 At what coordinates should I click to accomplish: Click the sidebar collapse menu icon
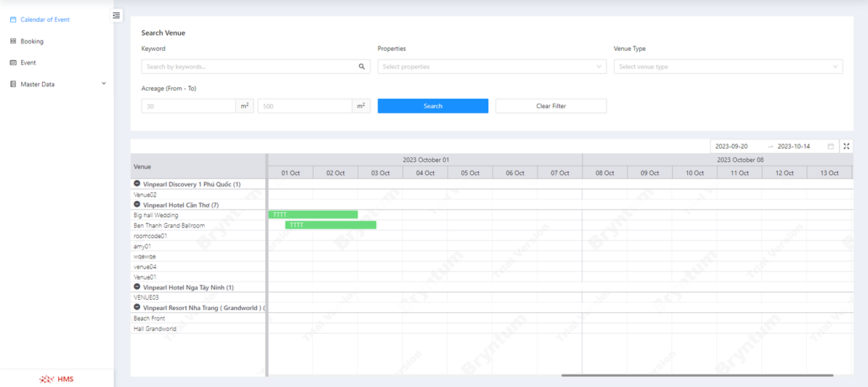[x=116, y=15]
